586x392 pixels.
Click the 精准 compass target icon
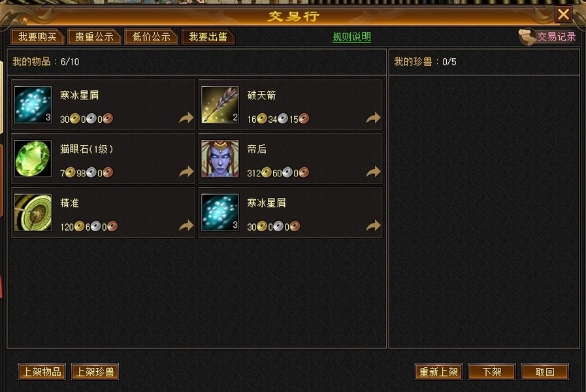(x=33, y=212)
